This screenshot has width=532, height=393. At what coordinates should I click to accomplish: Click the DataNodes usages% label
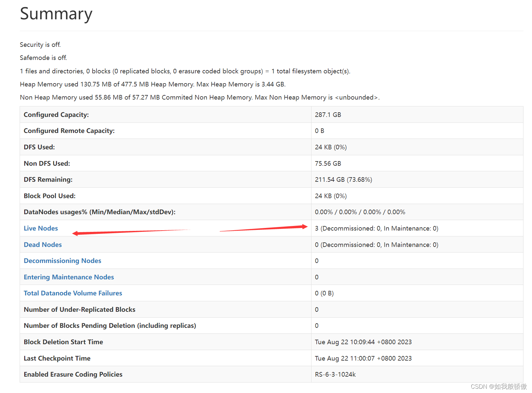click(100, 212)
